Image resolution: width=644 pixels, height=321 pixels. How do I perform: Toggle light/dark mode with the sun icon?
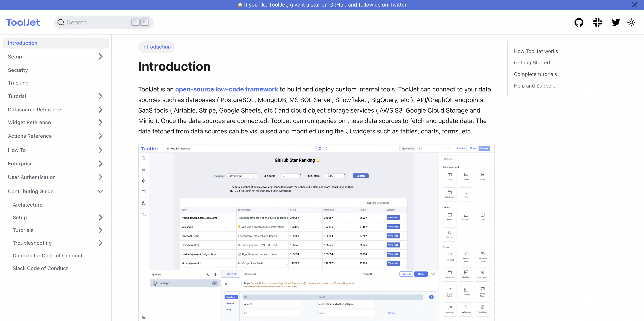click(631, 23)
